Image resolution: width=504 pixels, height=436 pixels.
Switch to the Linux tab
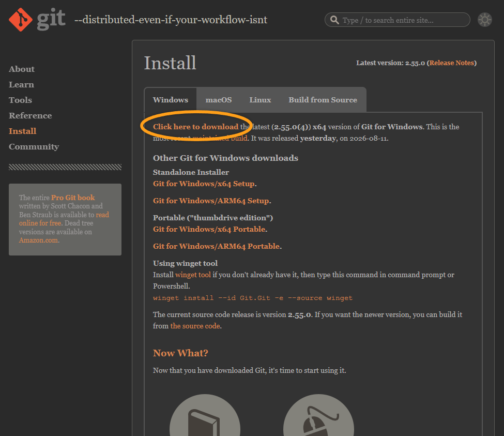coord(260,100)
